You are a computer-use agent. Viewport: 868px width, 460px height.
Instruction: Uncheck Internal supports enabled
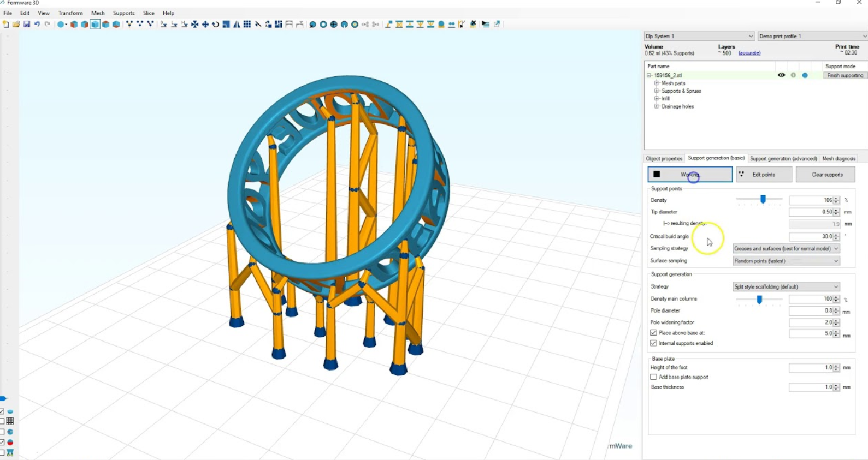click(x=653, y=343)
